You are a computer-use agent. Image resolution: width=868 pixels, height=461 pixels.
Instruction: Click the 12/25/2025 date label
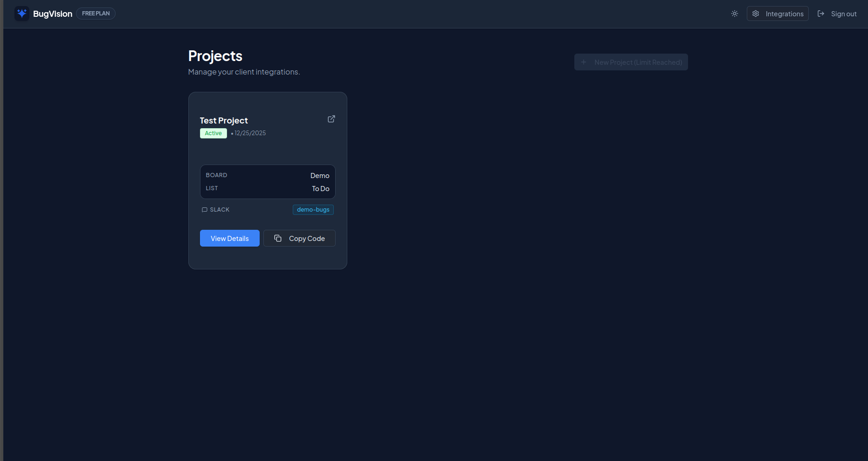point(250,133)
